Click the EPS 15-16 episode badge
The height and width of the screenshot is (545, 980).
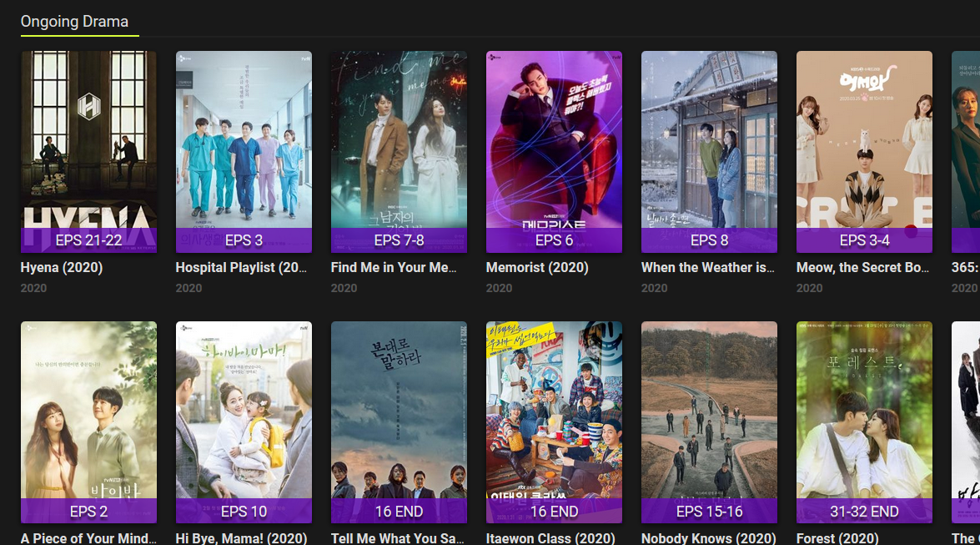(710, 512)
